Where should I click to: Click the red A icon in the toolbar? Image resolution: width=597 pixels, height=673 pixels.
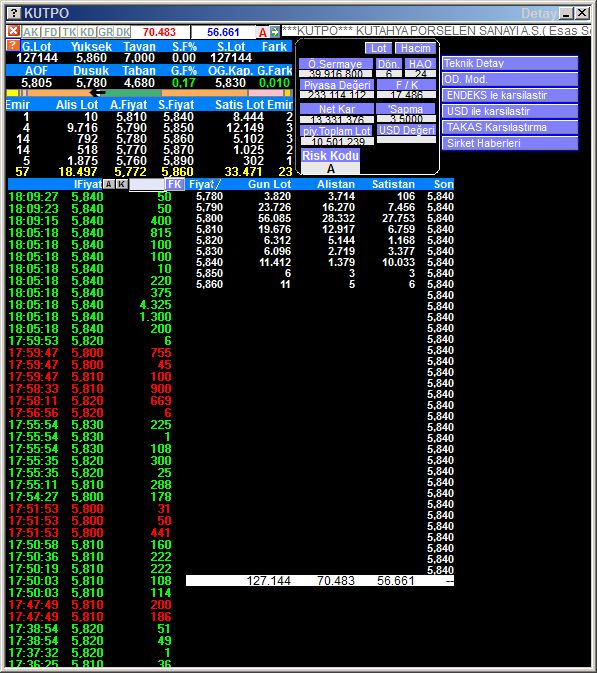262,32
